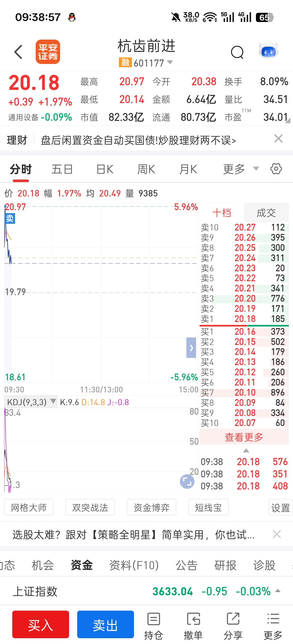Close the 策略全明星 promotion banner

(x=277, y=534)
